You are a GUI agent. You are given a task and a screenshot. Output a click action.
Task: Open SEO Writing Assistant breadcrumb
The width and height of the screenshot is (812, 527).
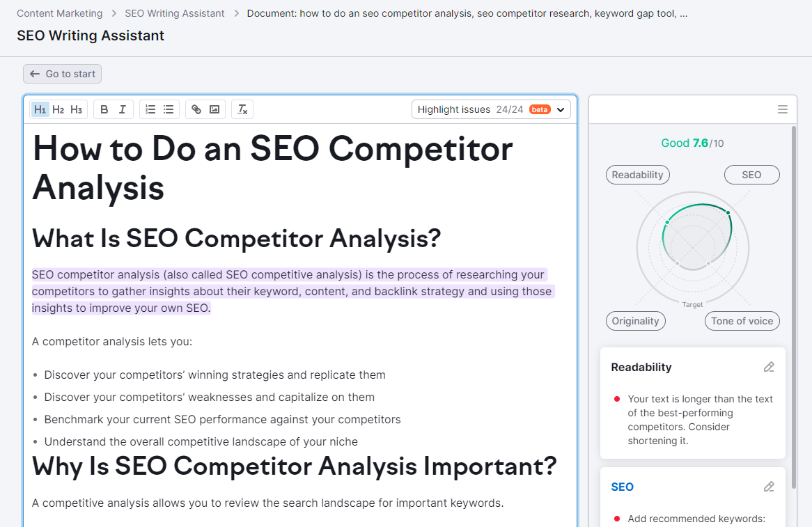click(x=174, y=13)
